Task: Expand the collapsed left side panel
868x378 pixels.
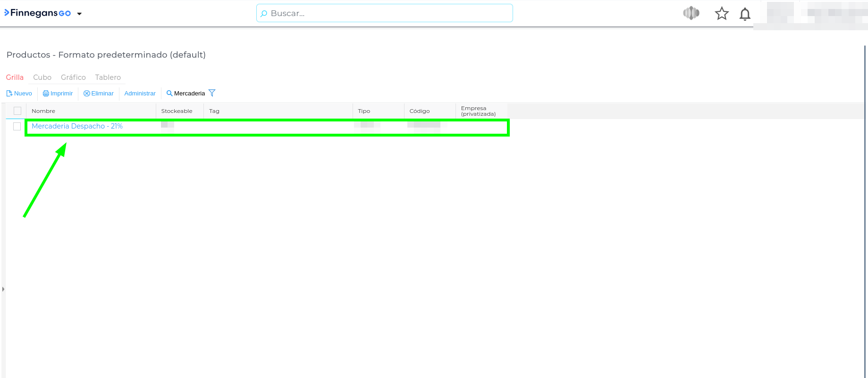Action: (x=3, y=289)
